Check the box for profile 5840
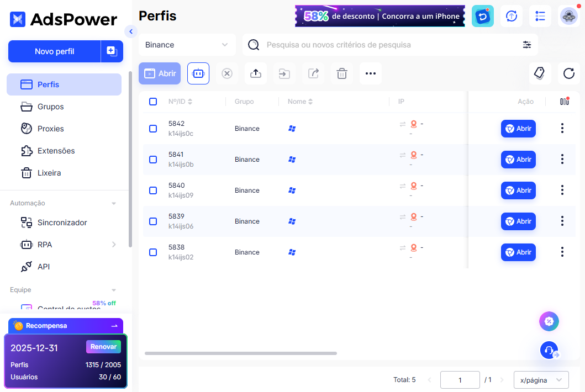585x392 pixels. point(153,190)
